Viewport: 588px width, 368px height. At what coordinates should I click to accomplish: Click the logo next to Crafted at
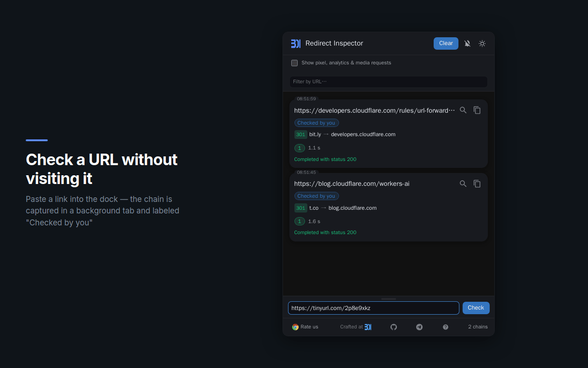(368, 327)
